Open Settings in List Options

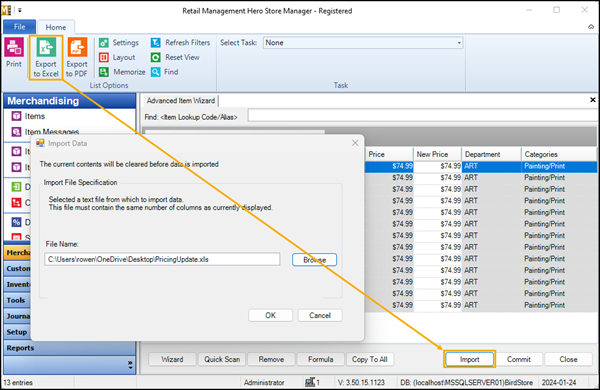119,43
